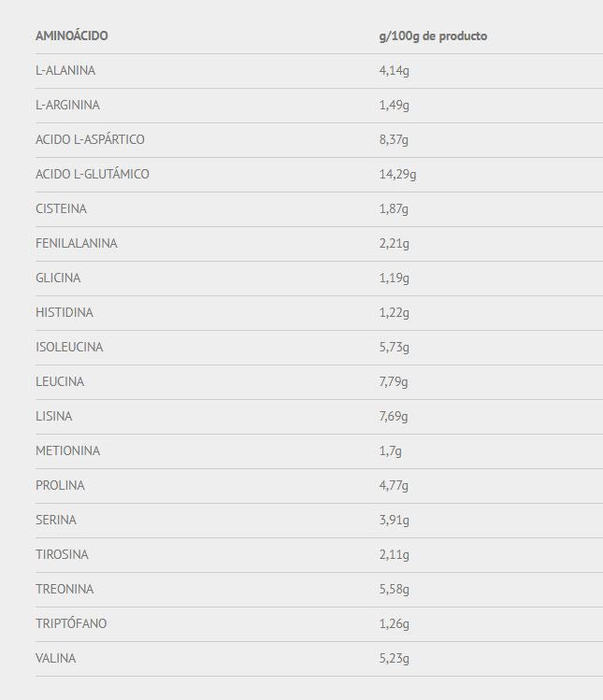603x700 pixels.
Task: Click the L-ALANINA row label
Action: click(65, 70)
